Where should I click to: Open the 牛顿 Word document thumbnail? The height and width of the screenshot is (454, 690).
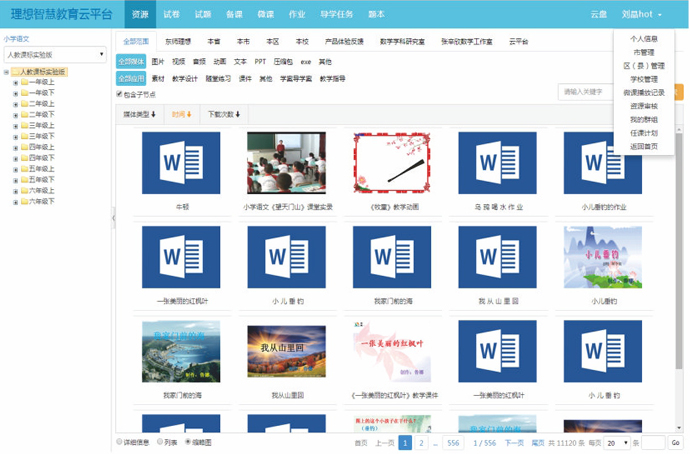181,163
